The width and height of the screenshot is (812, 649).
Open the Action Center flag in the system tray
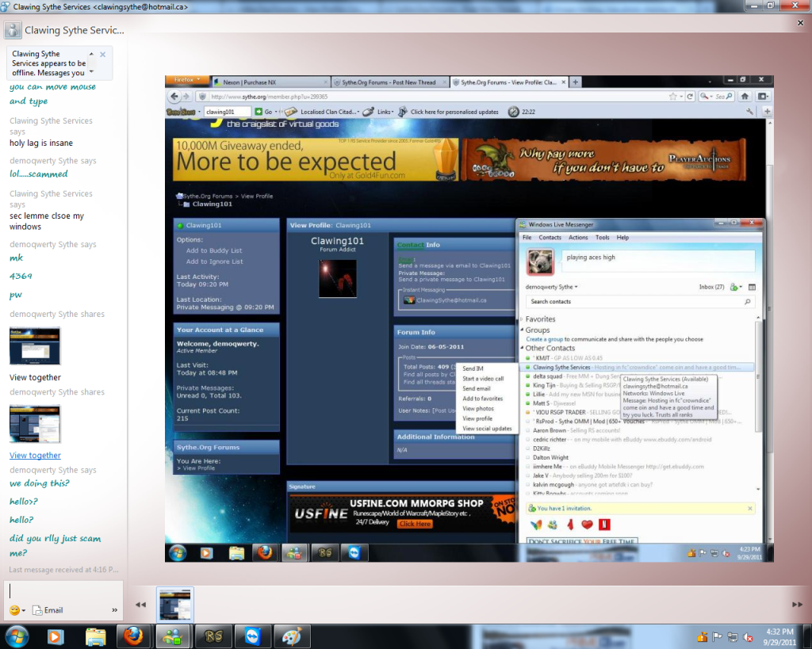pos(717,637)
